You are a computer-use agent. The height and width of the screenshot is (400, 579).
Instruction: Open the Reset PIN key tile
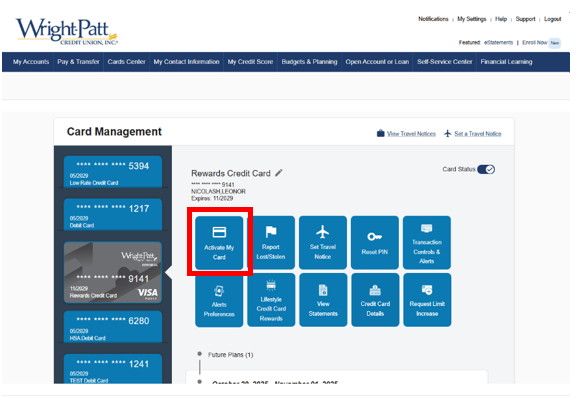point(375,243)
